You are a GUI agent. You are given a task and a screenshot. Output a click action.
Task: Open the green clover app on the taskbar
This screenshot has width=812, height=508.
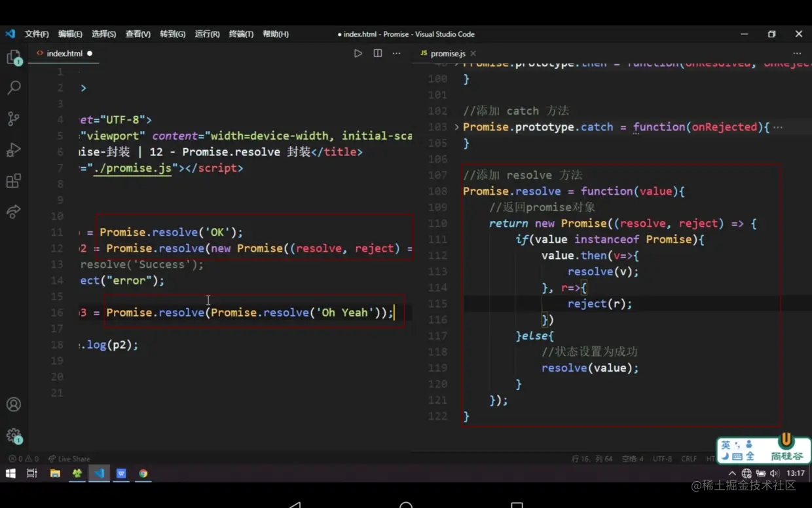click(x=77, y=473)
